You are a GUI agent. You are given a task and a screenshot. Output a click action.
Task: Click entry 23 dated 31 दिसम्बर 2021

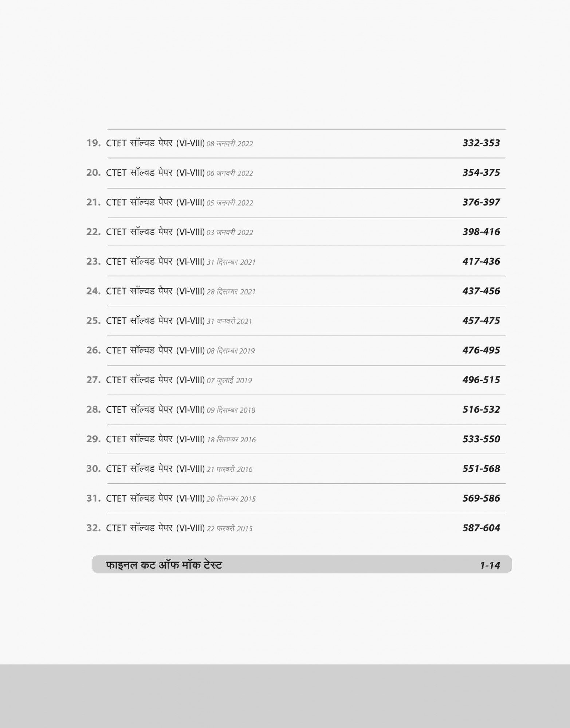point(170,262)
